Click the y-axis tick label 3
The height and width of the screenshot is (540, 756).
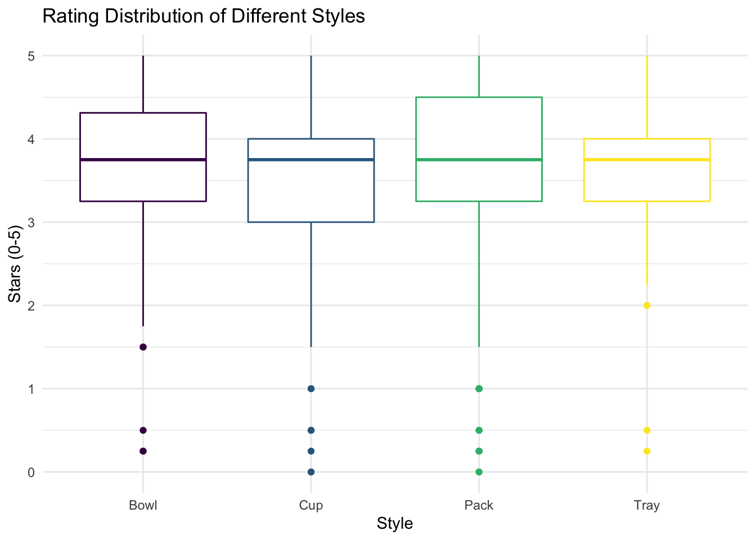click(31, 222)
